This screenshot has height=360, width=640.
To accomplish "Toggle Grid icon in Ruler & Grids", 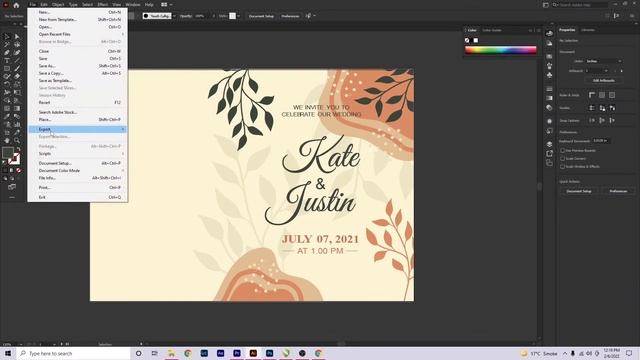I will [602, 95].
